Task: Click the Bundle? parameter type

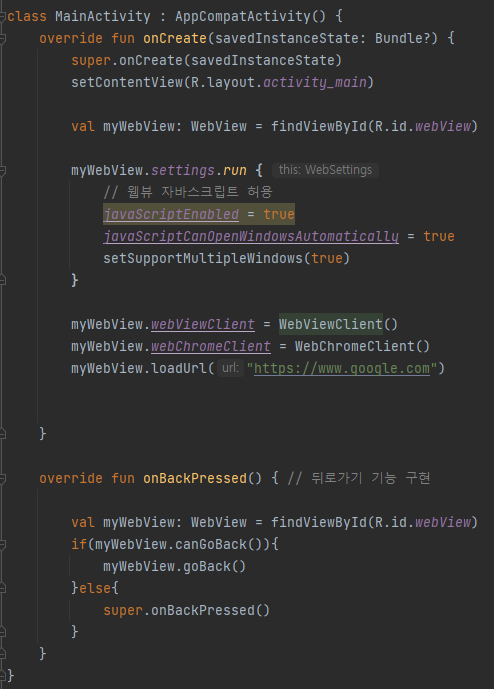Action: 403,39
